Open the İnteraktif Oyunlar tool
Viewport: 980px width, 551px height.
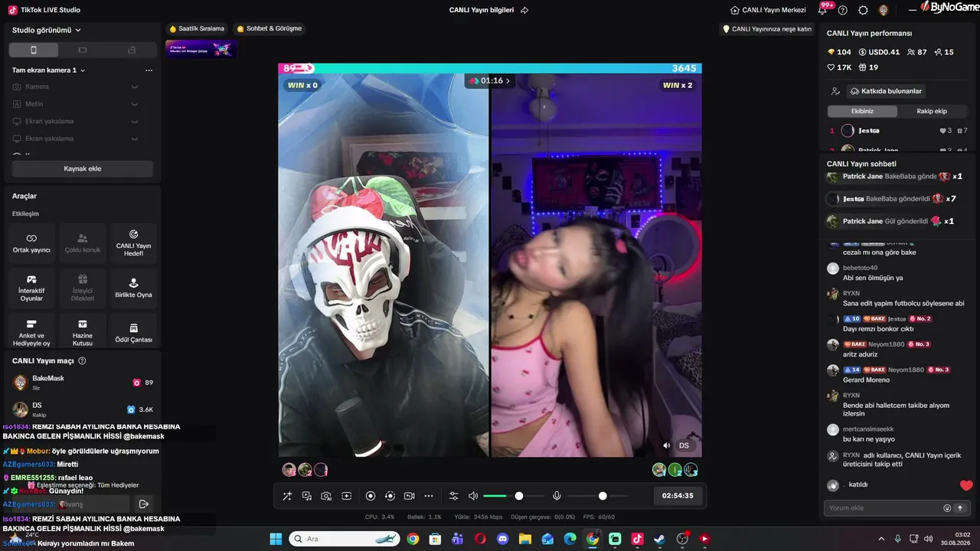[31, 288]
